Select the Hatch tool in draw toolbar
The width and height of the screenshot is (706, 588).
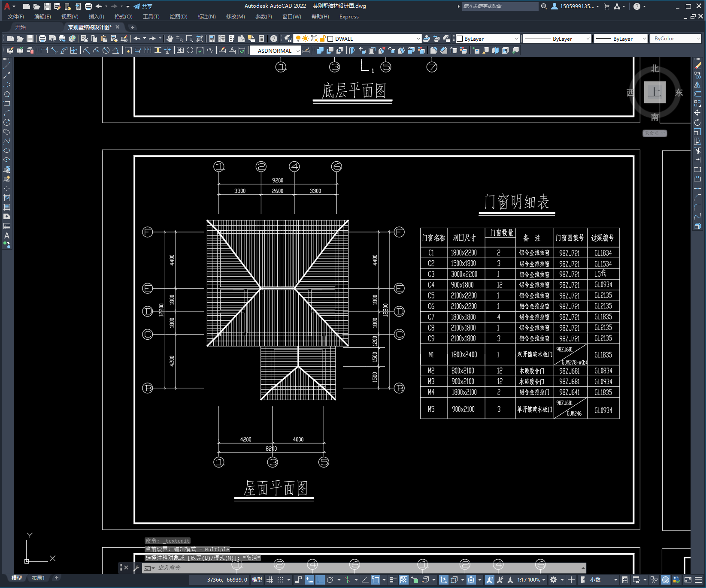[7, 198]
